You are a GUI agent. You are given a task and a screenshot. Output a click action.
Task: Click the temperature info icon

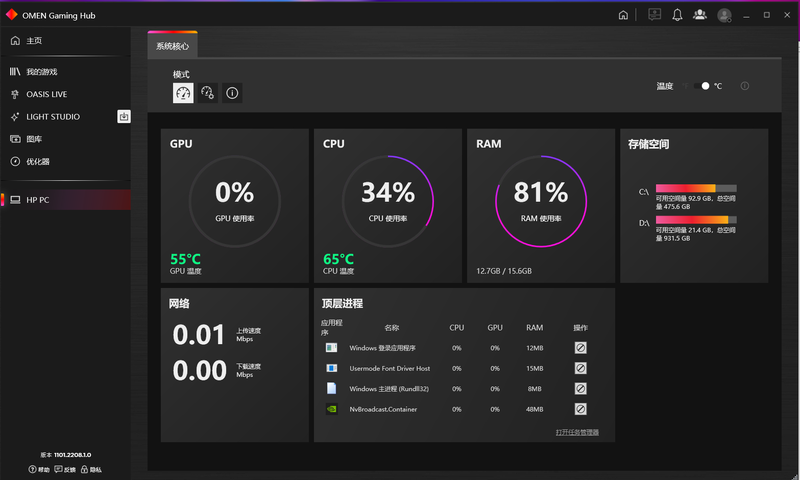click(744, 86)
